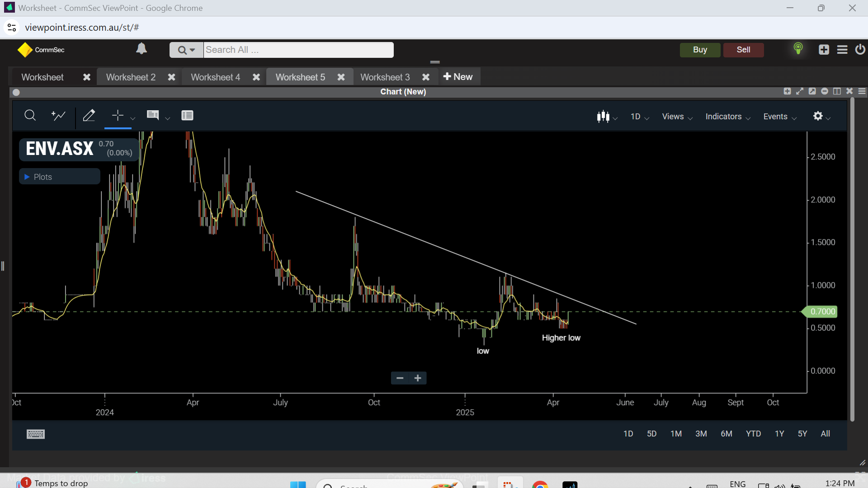The height and width of the screenshot is (488, 868).
Task: Close the Worksheet 2 tab
Action: coord(171,77)
